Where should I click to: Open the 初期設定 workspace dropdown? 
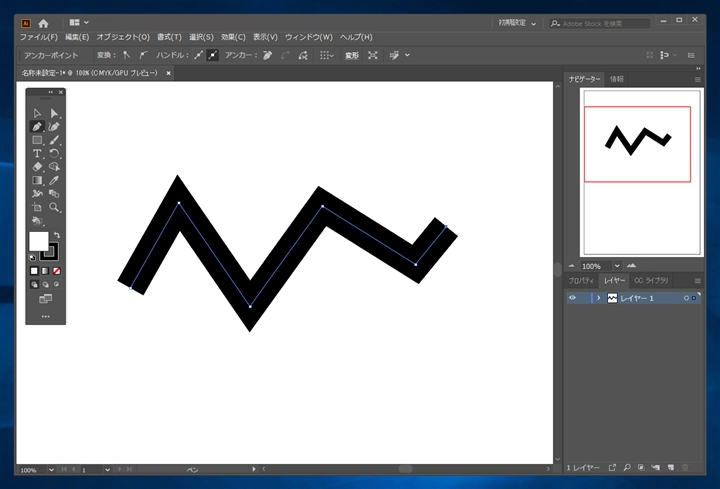517,23
